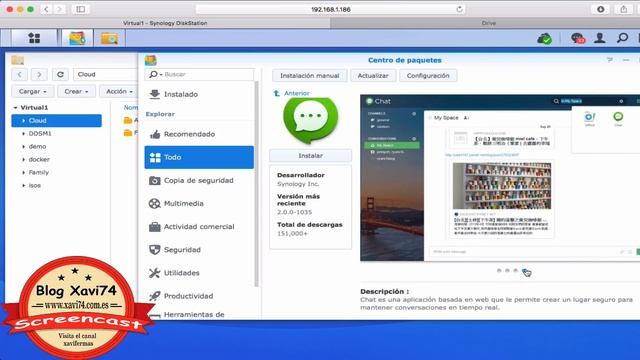Expand the DDSM1 folder arrow

point(24,133)
